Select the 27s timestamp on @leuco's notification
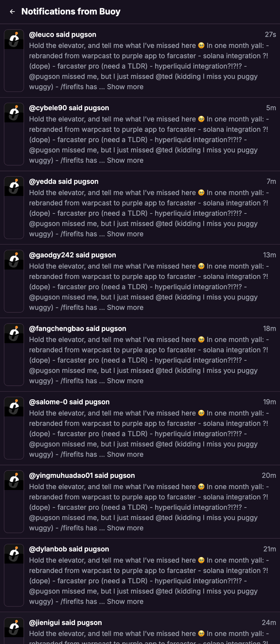Screen dimensions: 280x644 click(x=271, y=34)
